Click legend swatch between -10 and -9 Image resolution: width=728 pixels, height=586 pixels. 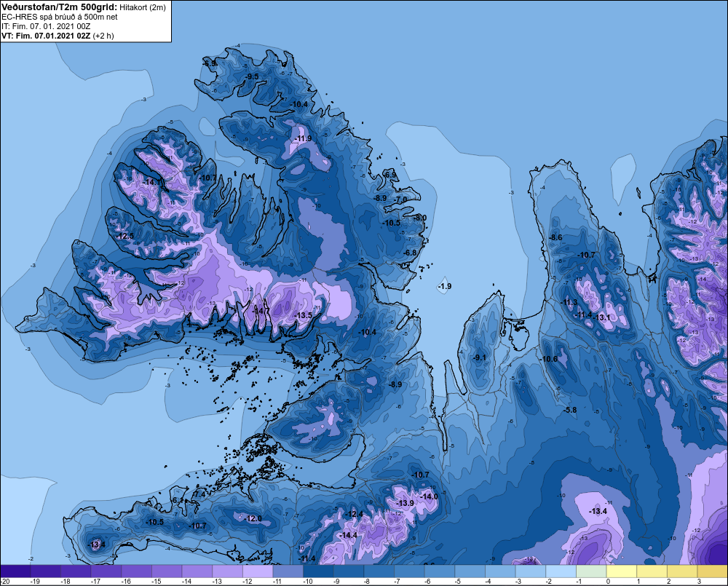coord(319,571)
